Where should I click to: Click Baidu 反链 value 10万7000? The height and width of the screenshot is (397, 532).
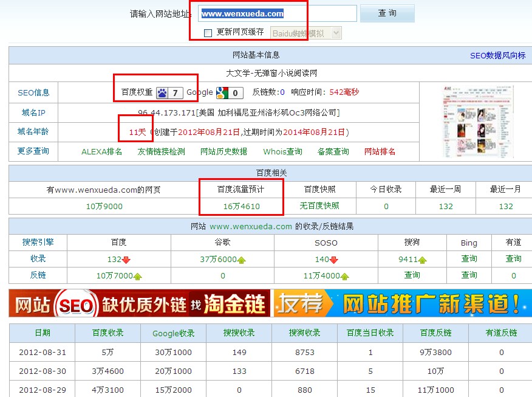[x=115, y=276]
